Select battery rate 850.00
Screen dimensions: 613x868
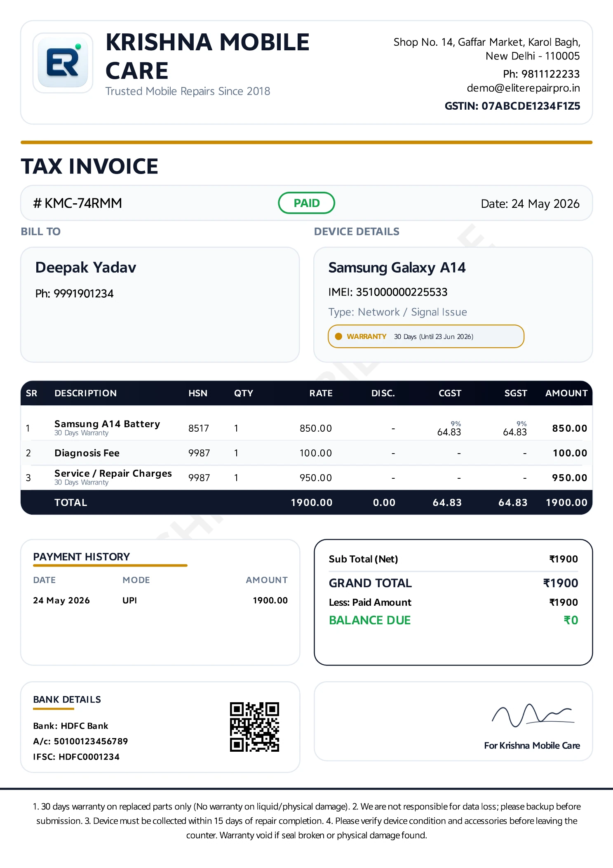tap(316, 428)
